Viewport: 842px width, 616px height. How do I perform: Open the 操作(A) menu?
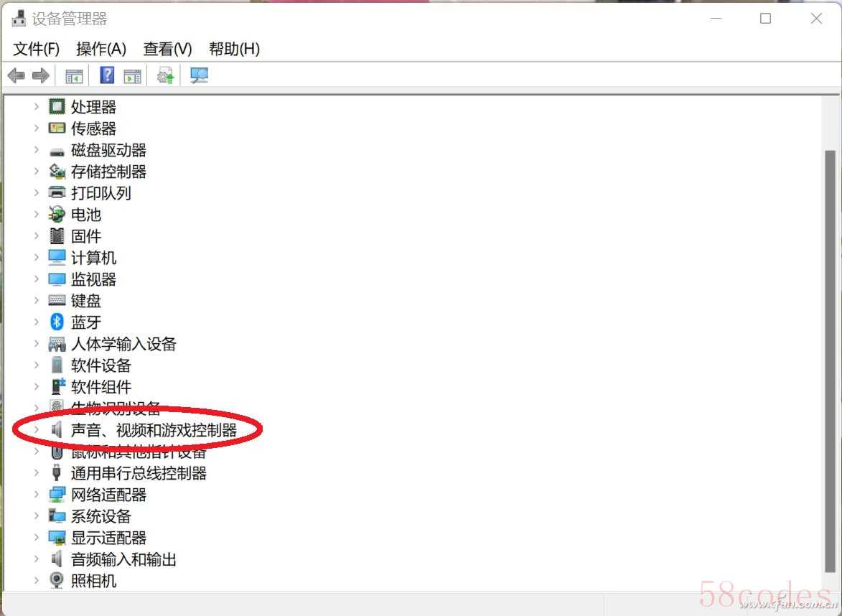tap(101, 49)
